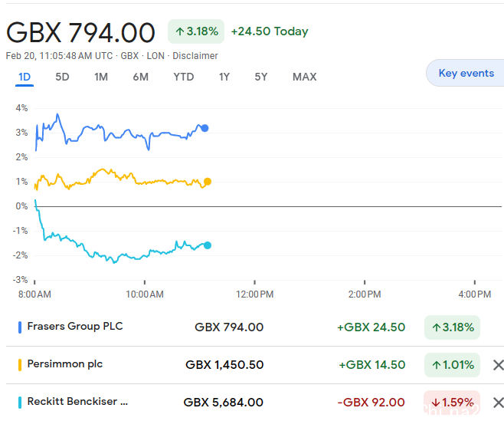Click the 2:00 PM axis label
Image resolution: width=504 pixels, height=421 pixels.
tap(365, 294)
